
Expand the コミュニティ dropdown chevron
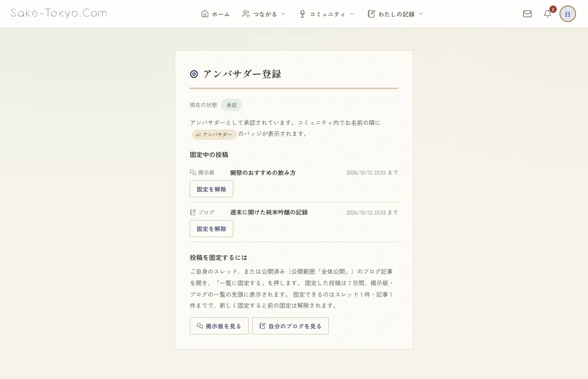352,14
